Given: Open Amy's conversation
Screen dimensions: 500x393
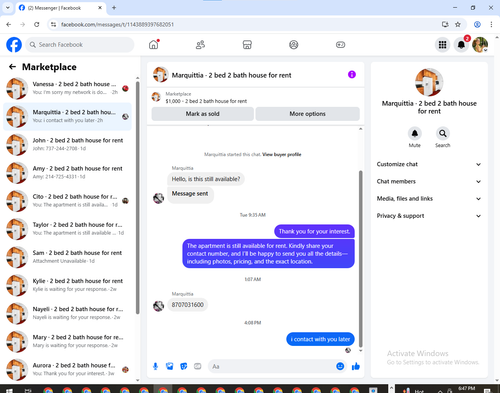Looking at the screenshot, I should pos(67,173).
